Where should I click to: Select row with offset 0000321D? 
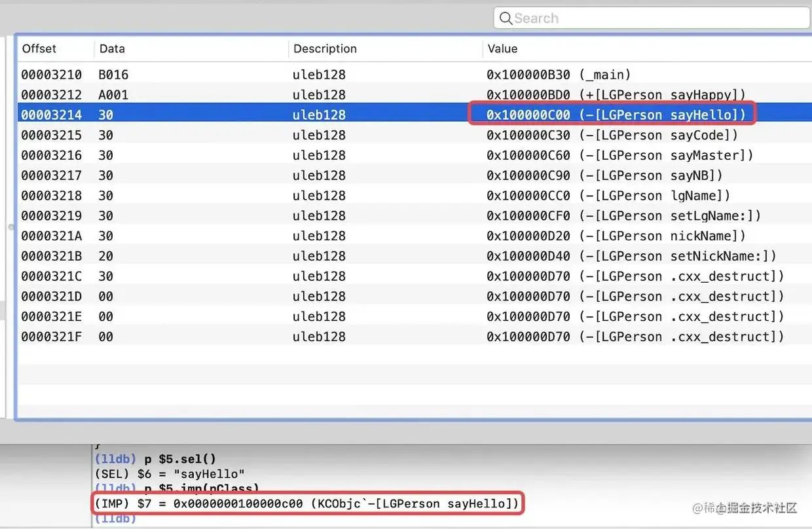414,297
